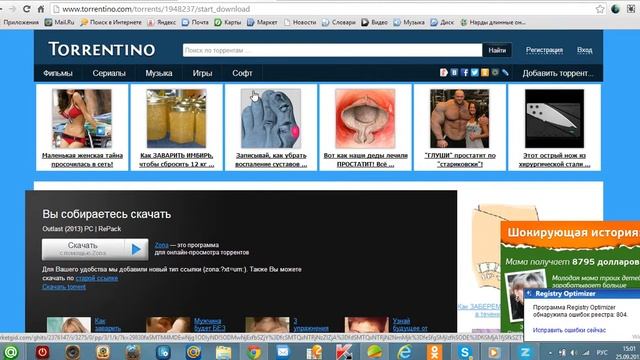The image size is (640, 360).
Task: Click the volume icon in system tray
Action: tap(574, 352)
